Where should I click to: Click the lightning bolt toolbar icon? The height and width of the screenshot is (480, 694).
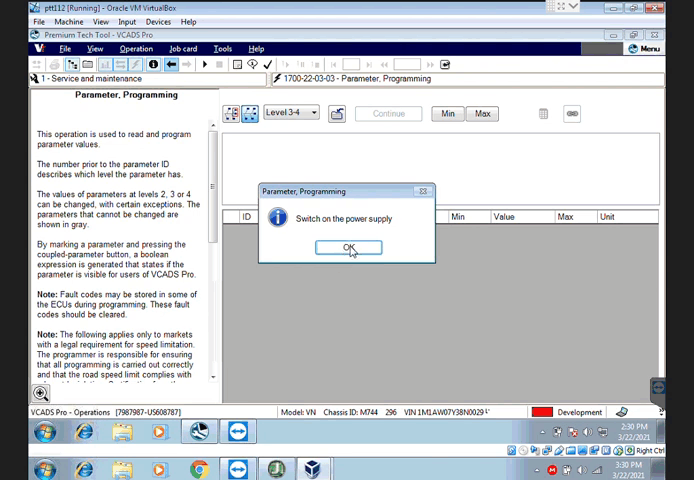[135, 65]
